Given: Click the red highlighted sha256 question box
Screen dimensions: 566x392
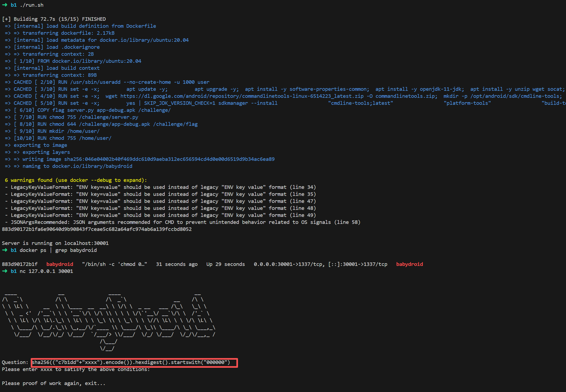Looking at the screenshot, I should coord(134,362).
